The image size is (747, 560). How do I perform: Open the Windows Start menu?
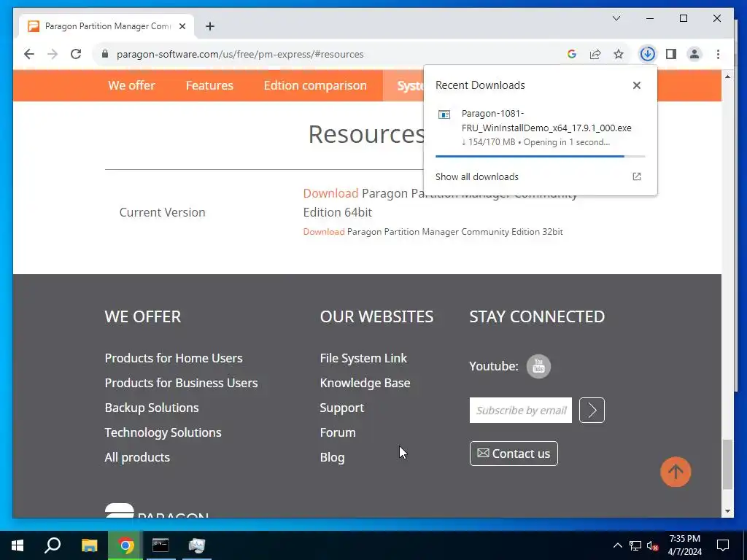coord(18,545)
